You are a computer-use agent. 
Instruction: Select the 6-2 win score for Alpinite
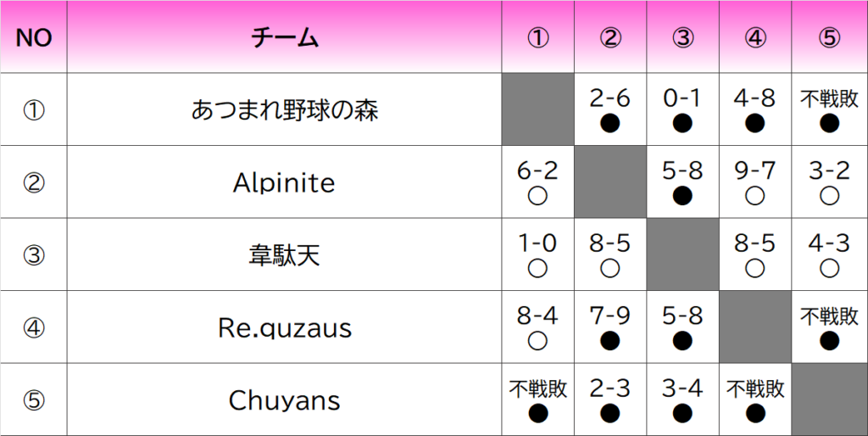(537, 171)
